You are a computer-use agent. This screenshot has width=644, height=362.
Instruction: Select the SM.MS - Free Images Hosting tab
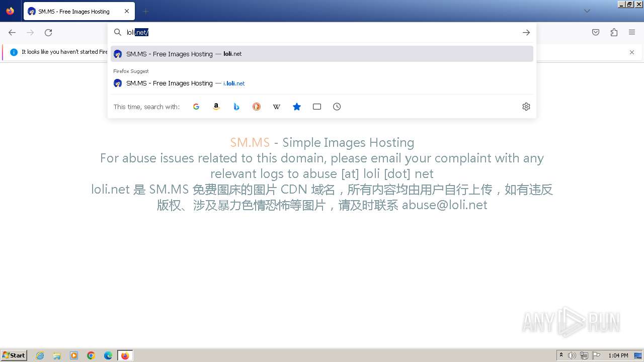(x=79, y=11)
